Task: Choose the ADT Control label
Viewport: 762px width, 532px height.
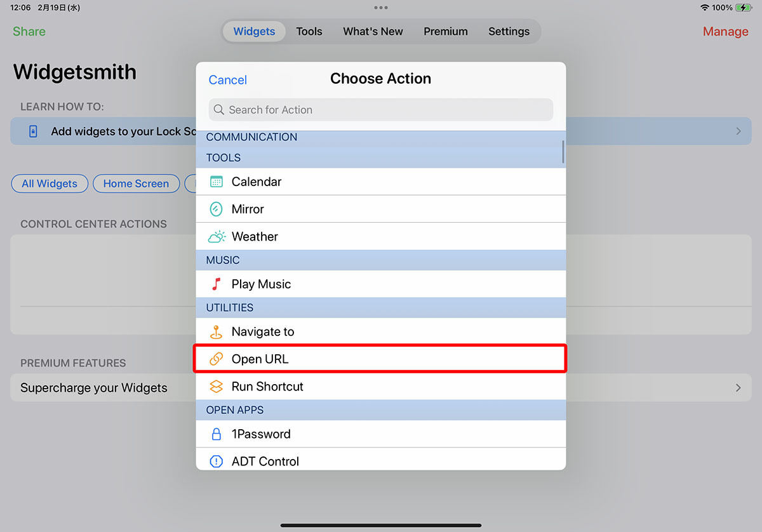Action: pyautogui.click(x=265, y=462)
